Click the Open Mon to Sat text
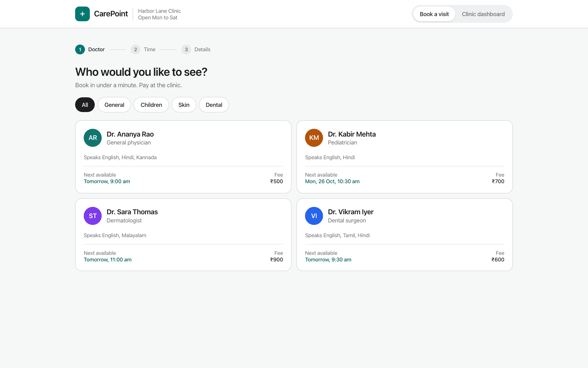Screen dimensions: 588x368 [158, 17]
